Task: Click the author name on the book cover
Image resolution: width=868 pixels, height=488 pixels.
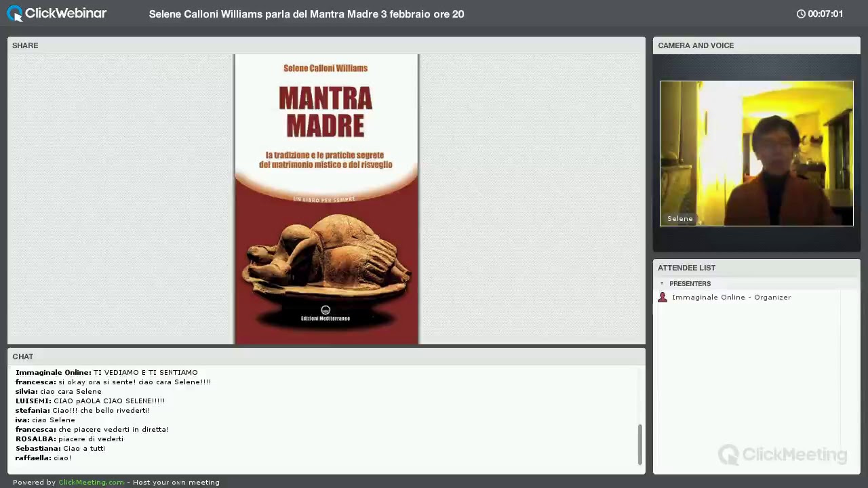Action: (x=325, y=68)
